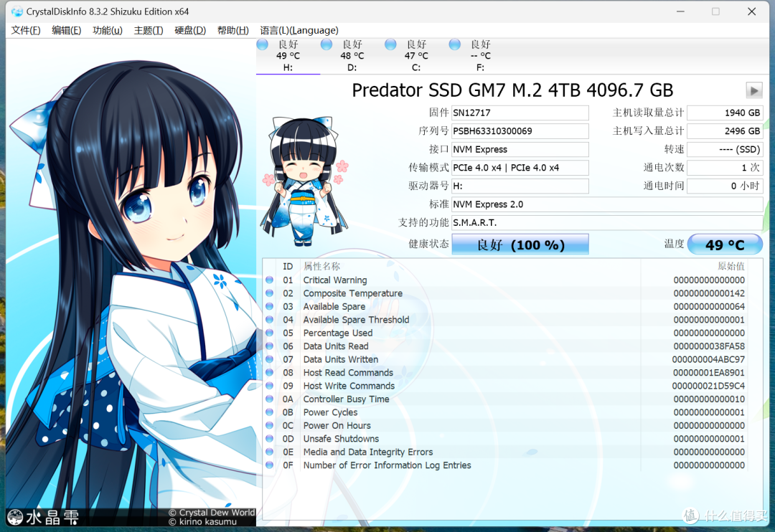
Task: Click the Crystal Dew World copyright text
Action: pos(212,512)
